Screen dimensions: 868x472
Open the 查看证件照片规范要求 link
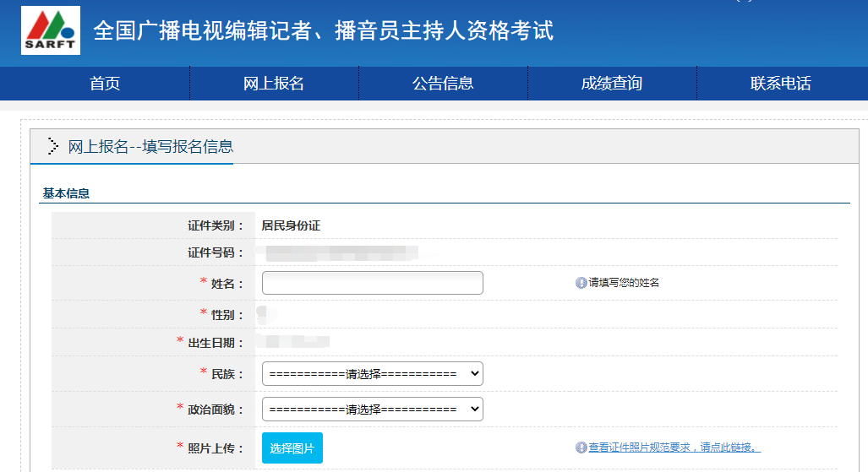pyautogui.click(x=674, y=448)
